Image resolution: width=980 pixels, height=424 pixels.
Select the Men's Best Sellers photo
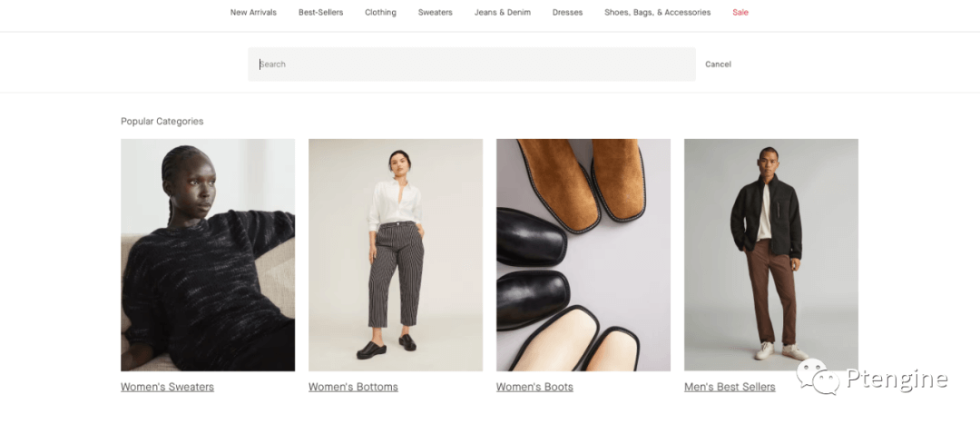[x=771, y=254]
